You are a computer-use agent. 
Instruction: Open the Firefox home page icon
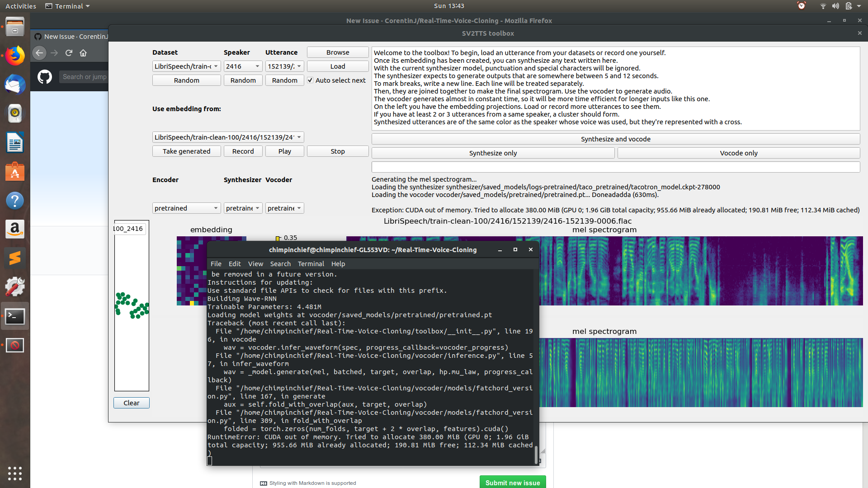[x=83, y=53]
